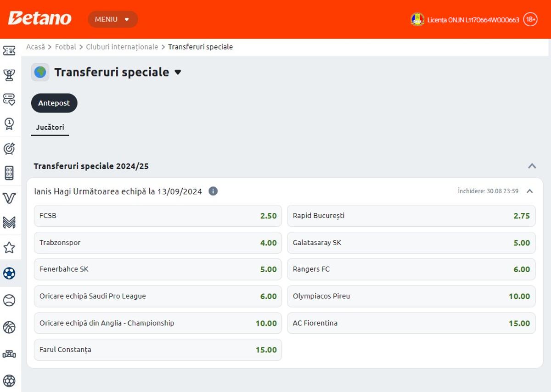Open the MENIU dropdown
Image resolution: width=551 pixels, height=392 pixels.
pos(113,19)
